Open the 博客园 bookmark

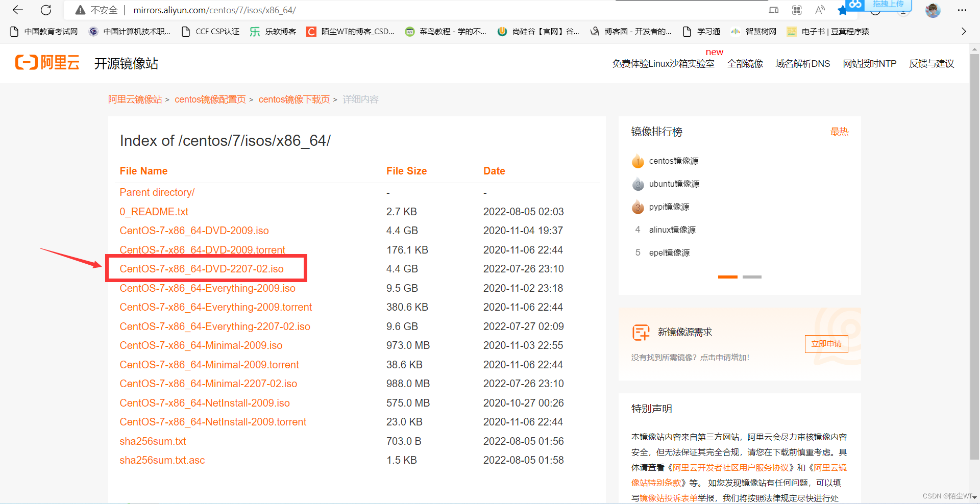click(631, 32)
